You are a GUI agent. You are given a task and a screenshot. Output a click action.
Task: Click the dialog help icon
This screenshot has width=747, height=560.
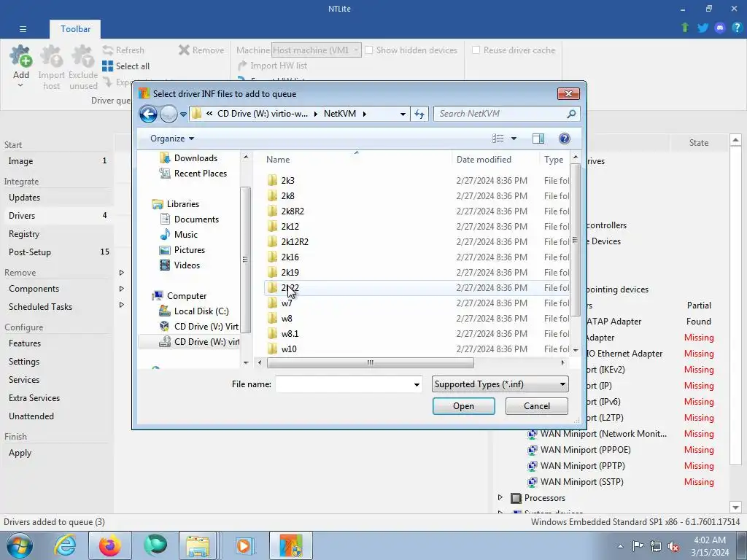(x=565, y=139)
